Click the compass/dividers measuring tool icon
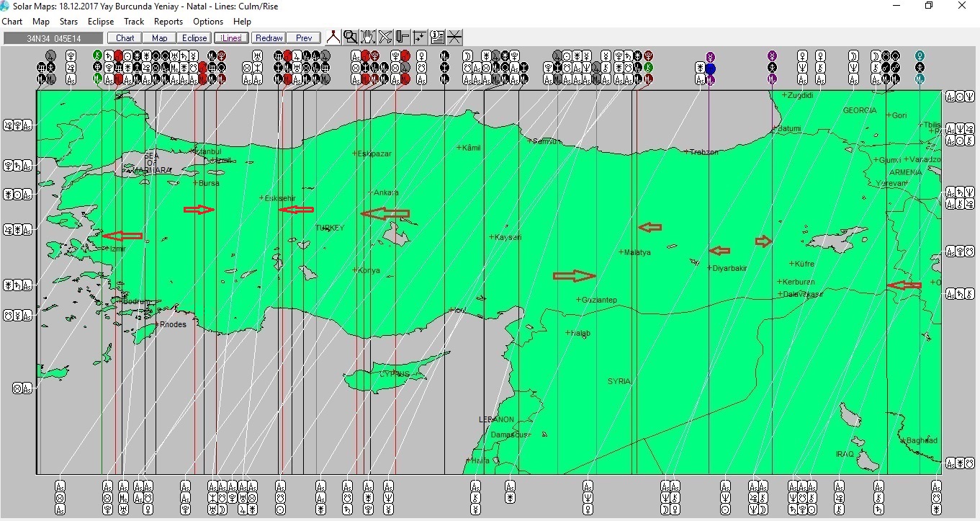 (333, 37)
